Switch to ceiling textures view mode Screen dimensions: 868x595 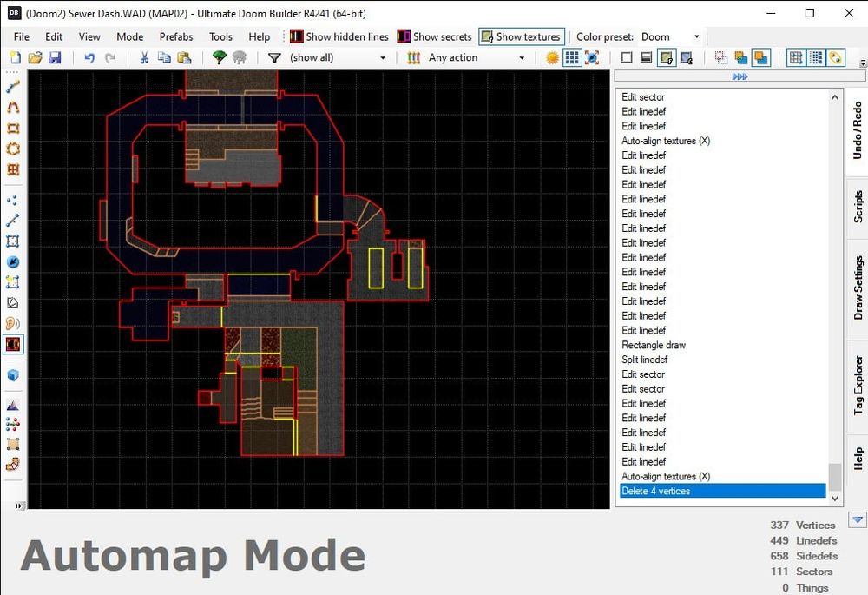[x=687, y=57]
